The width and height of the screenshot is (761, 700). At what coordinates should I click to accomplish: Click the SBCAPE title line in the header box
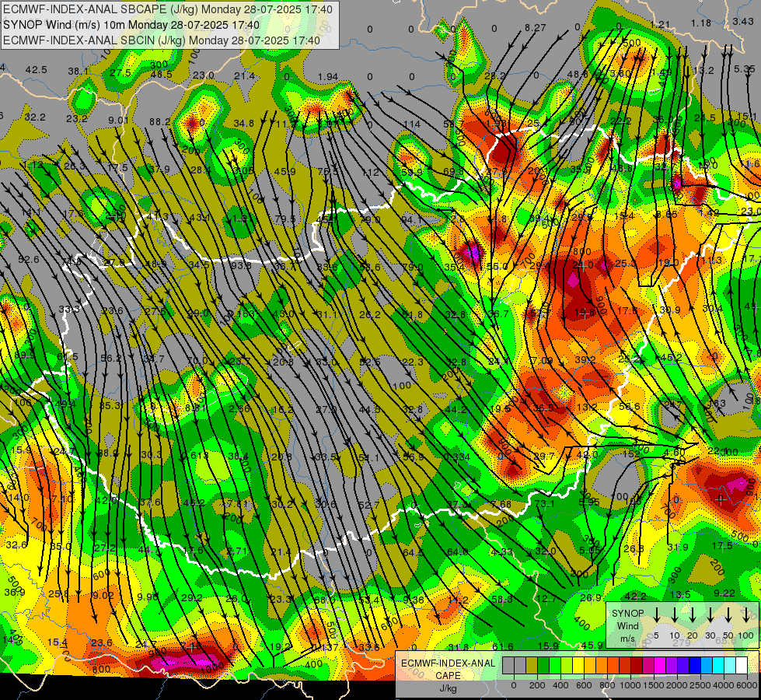(x=168, y=9)
